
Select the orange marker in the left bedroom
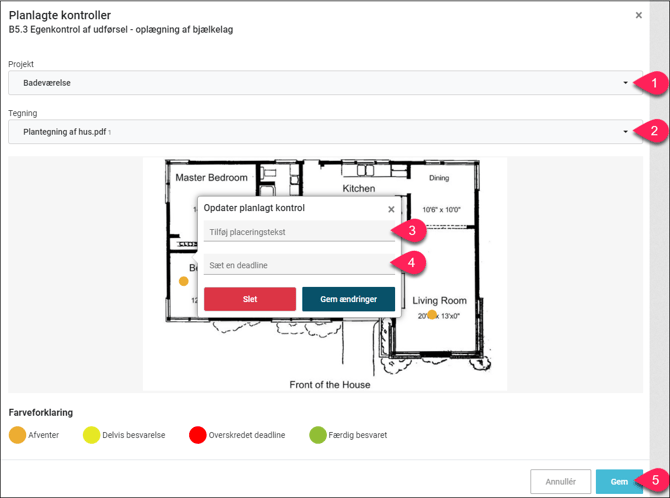(x=184, y=281)
